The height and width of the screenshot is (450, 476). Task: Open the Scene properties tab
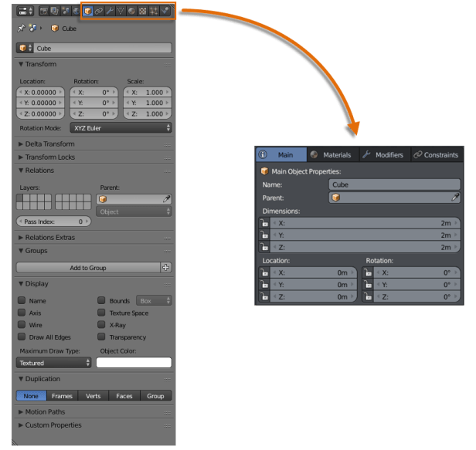click(x=65, y=12)
